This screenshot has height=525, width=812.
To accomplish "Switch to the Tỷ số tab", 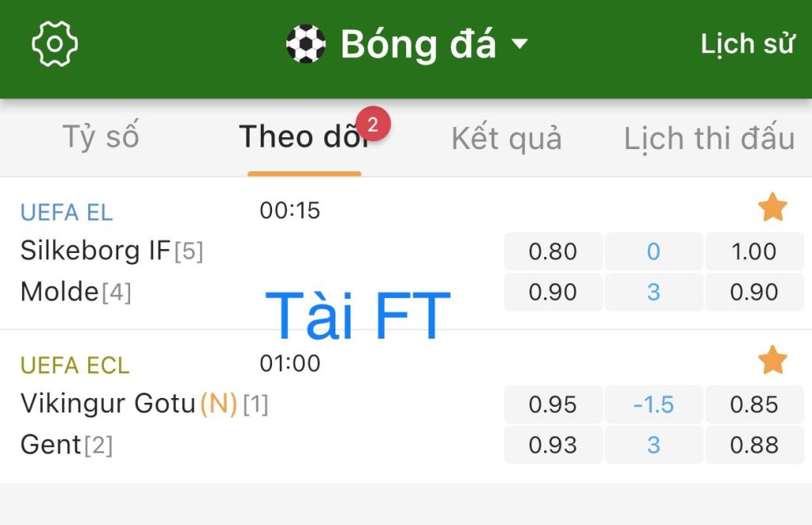I will [x=101, y=137].
